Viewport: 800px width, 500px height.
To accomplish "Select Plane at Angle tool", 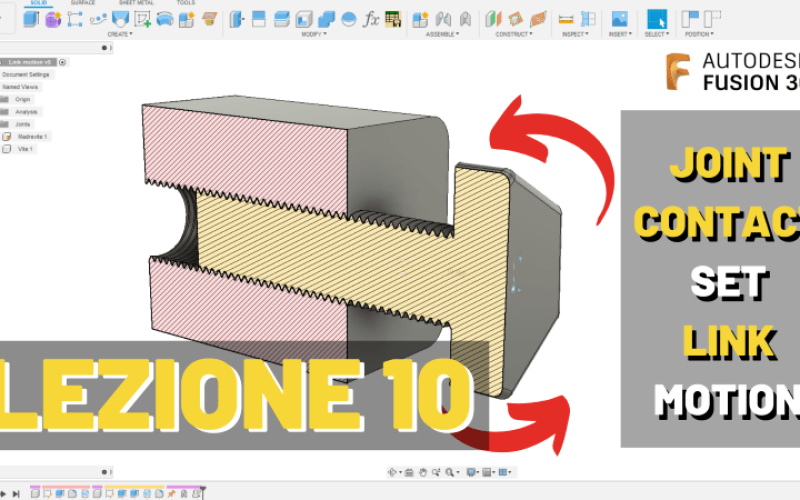I will coord(515,19).
